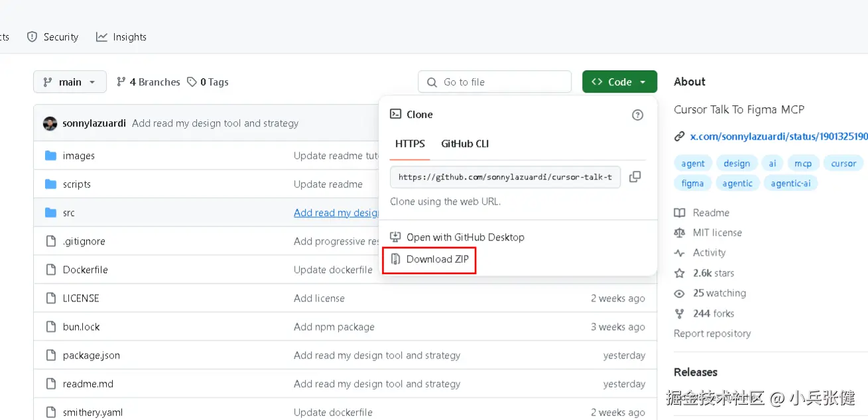Click the figma topic tag

coord(692,184)
